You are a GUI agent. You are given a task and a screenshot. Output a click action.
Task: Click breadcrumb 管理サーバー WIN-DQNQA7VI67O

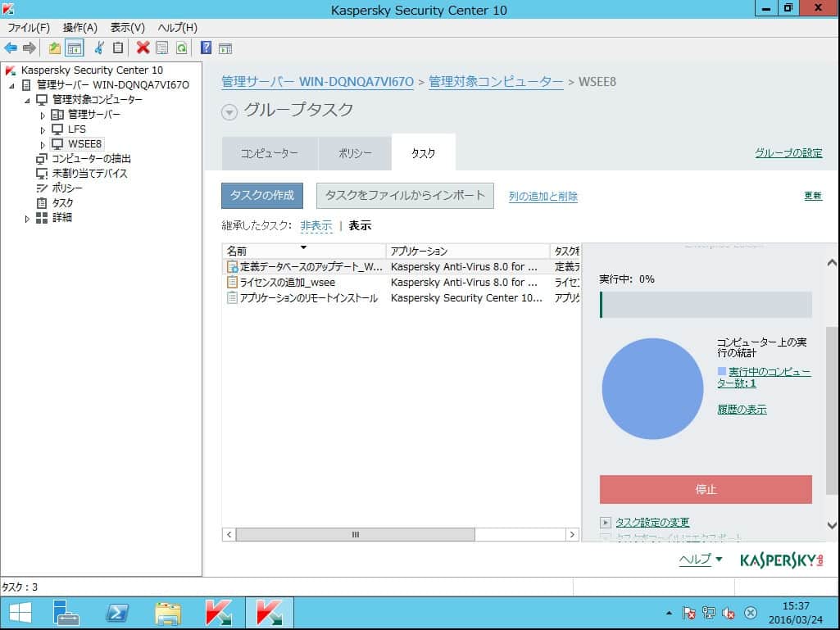pos(318,81)
